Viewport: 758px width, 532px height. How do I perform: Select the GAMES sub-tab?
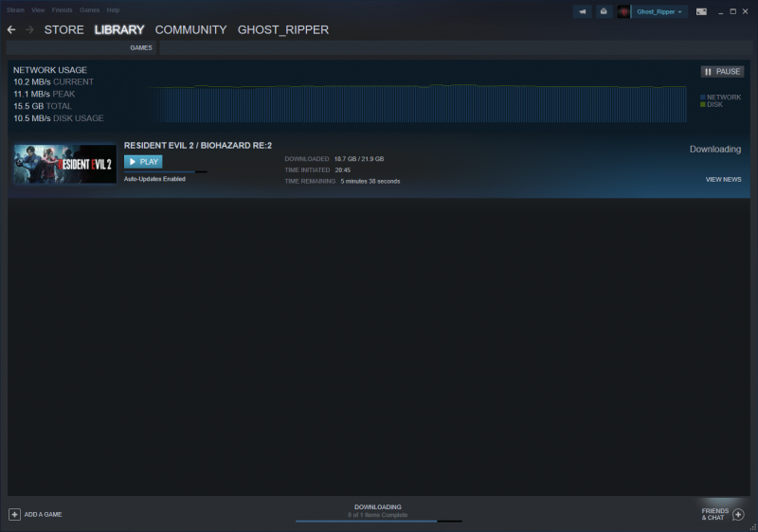(x=140, y=47)
